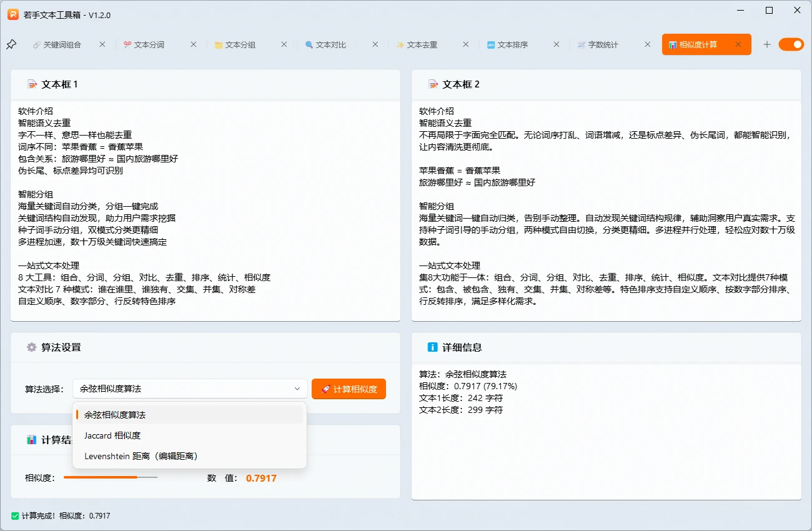Screen dimensions: 812x531
Task: Click the green checkmark in the status bar
Action: [16, 515]
